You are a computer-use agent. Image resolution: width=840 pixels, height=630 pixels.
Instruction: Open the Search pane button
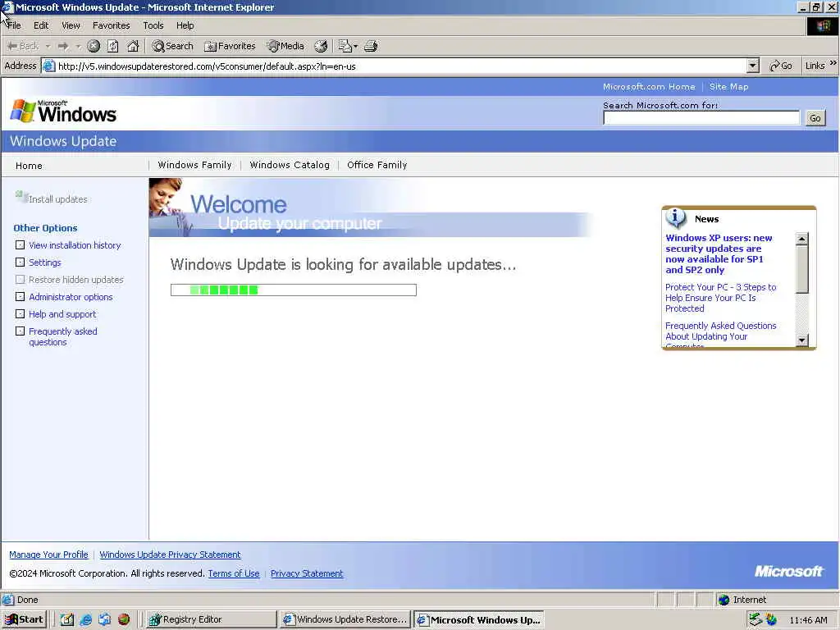pyautogui.click(x=172, y=46)
